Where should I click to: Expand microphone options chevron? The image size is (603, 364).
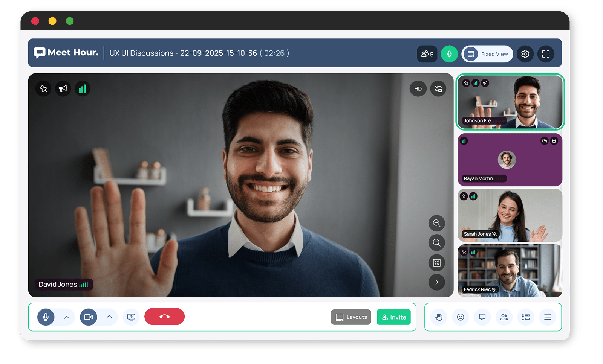coord(67,317)
